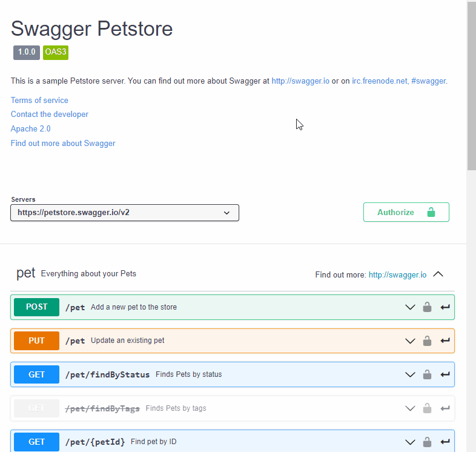Click 'Everything about your Pets' description
This screenshot has height=452, width=476.
point(88,274)
